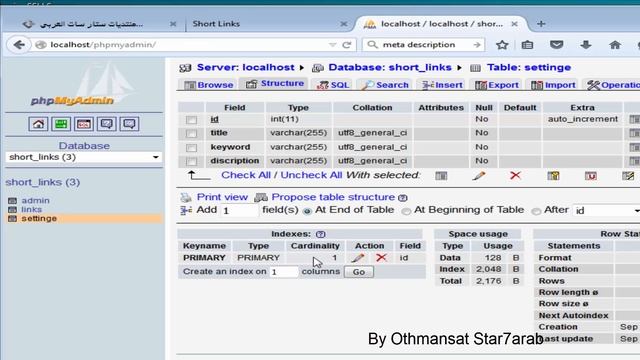The height and width of the screenshot is (360, 640).
Task: Click unique index icon for selected fields
Action: pyautogui.click(x=591, y=176)
